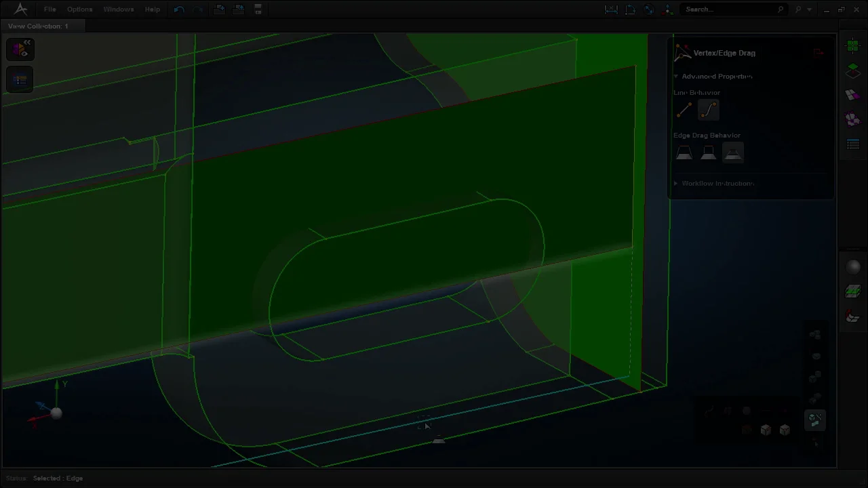Screen dimensions: 868x488
Task: Open the table browser icon below visibility icon
Action: coord(20,80)
